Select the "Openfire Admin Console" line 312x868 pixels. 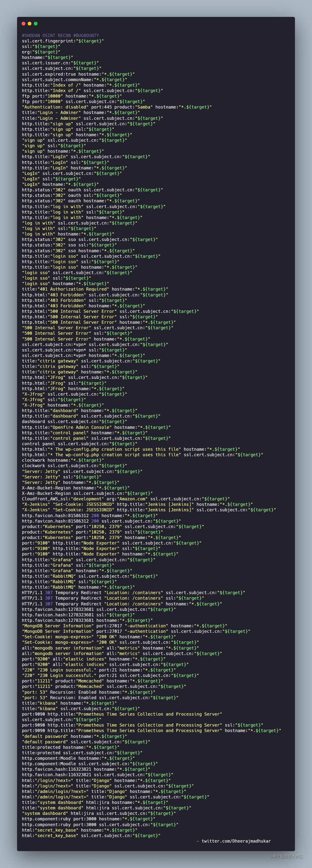click(96, 427)
